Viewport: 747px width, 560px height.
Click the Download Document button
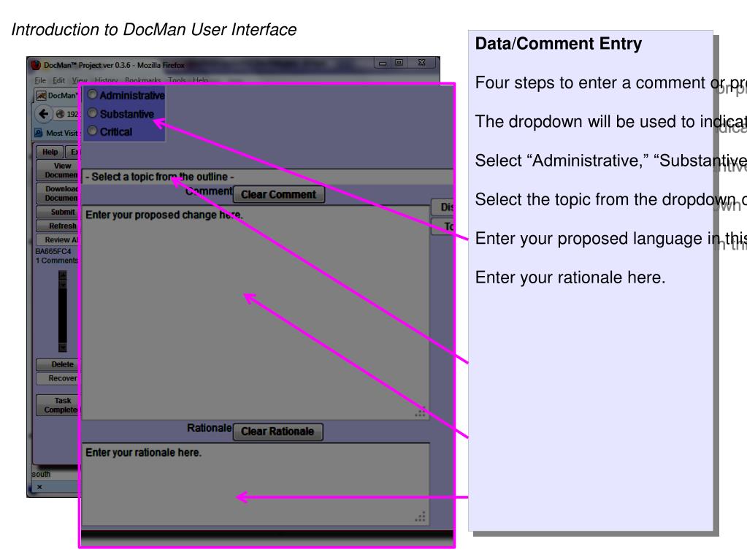tap(58, 193)
